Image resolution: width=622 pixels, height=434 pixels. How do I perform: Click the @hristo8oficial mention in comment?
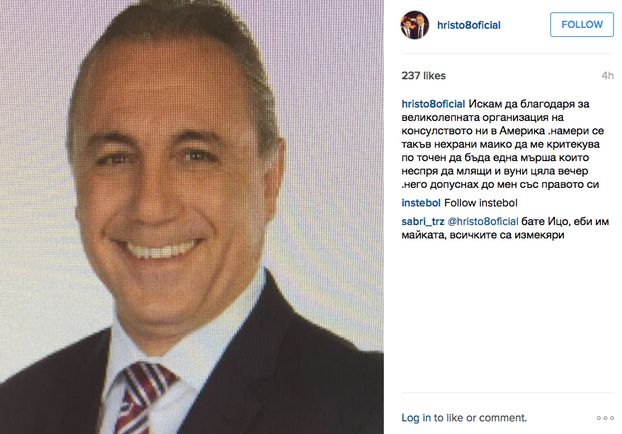click(483, 222)
